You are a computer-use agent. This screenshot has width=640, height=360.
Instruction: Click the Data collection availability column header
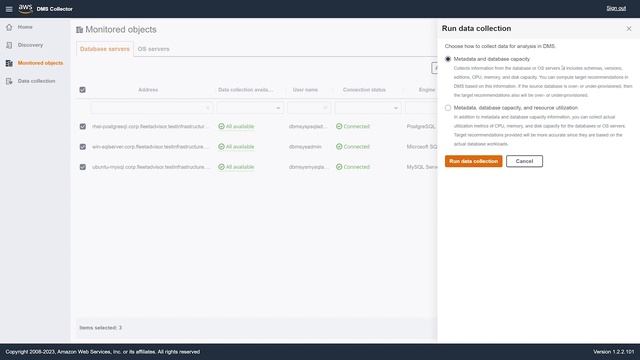click(246, 90)
